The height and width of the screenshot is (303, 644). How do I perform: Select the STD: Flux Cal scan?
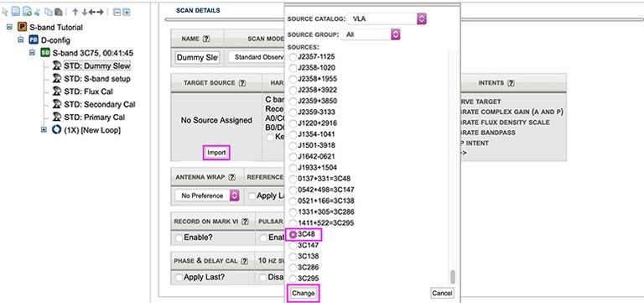88,91
